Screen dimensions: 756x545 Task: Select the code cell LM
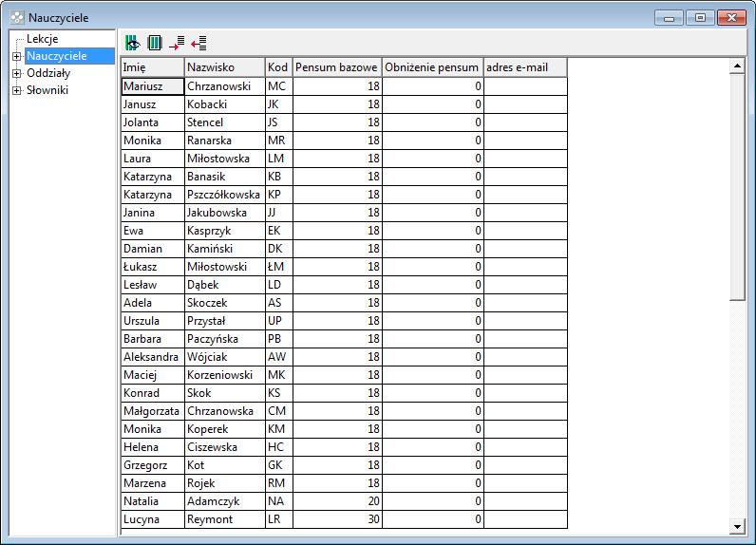[x=278, y=159]
